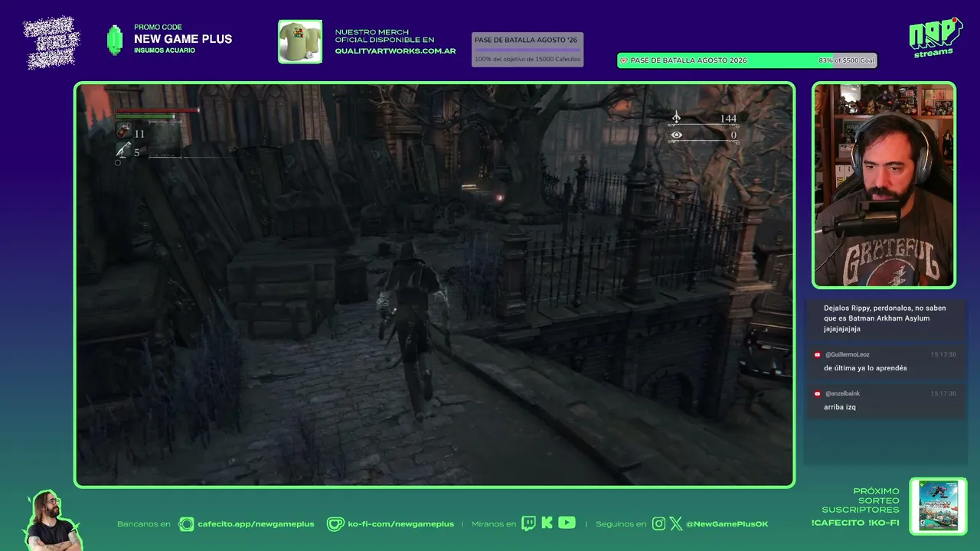Click the "Bancanos en" label
Screen dimensions: 980x551
144,524
